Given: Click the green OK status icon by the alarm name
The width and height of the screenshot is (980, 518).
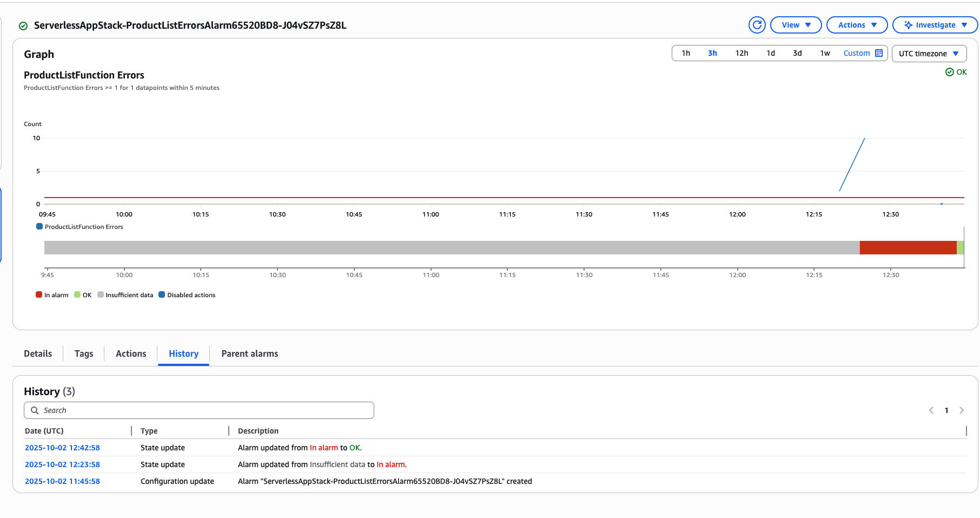Looking at the screenshot, I should [x=23, y=25].
